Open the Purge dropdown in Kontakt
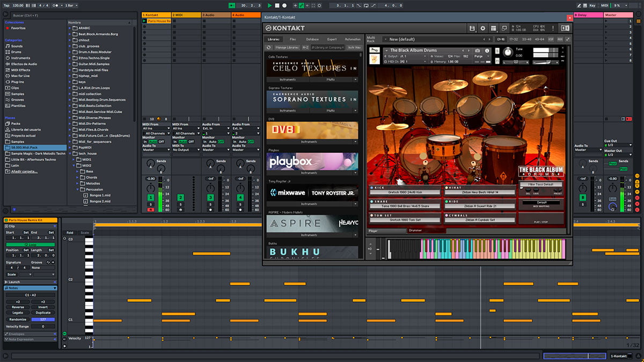The image size is (644, 362). [x=481, y=56]
